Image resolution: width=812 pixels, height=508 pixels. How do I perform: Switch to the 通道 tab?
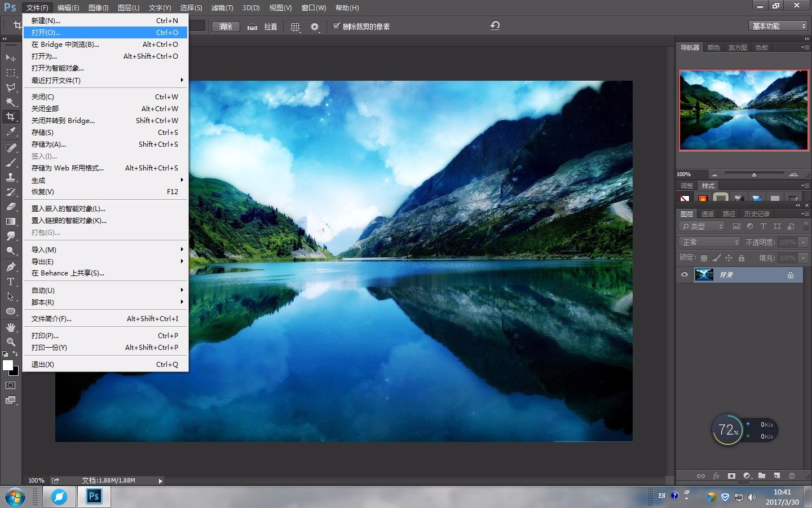point(707,214)
